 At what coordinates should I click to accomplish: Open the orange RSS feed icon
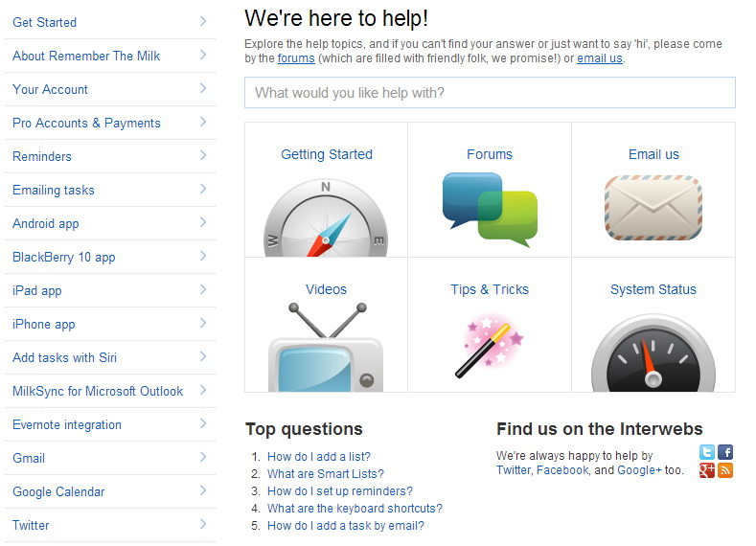click(x=725, y=470)
